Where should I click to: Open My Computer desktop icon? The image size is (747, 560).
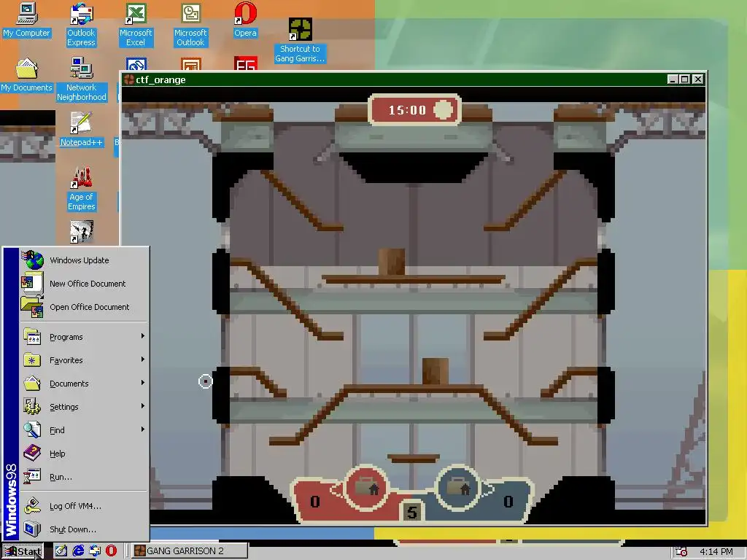(27, 20)
